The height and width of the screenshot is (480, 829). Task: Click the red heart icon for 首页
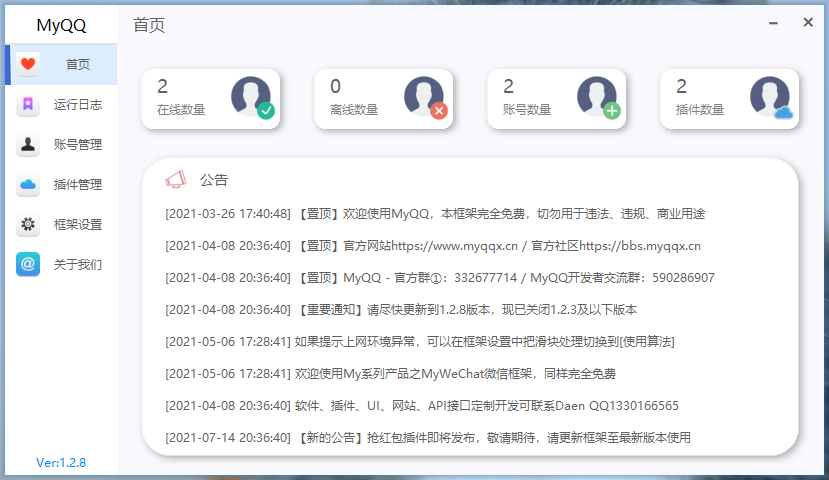(28, 64)
